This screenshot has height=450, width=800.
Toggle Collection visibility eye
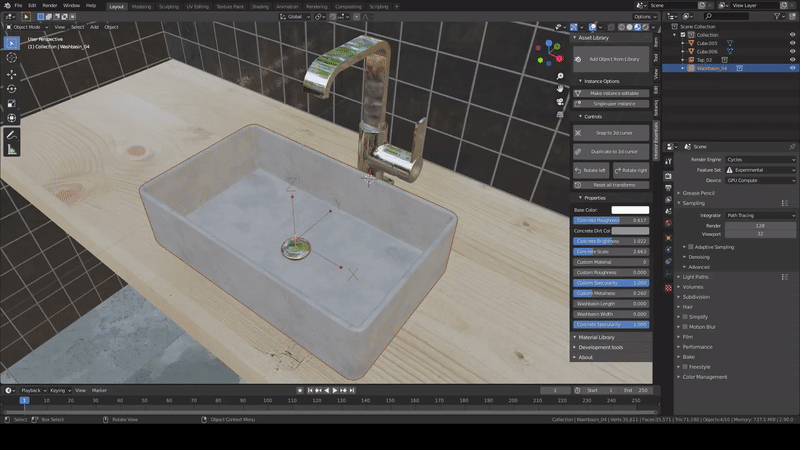click(792, 35)
